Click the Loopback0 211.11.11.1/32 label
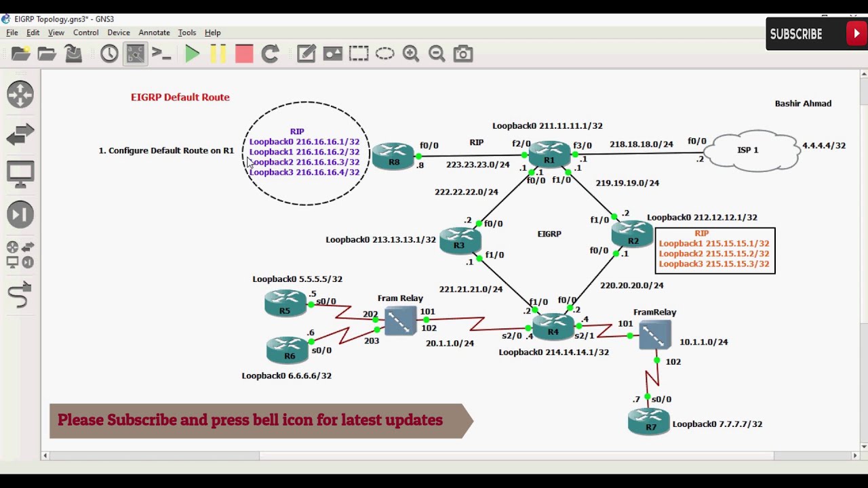 point(547,125)
